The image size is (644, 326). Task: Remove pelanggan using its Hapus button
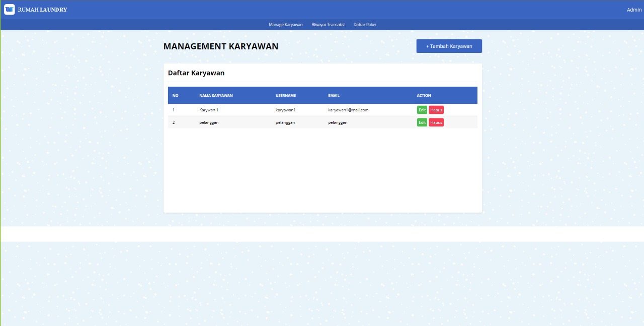click(436, 122)
